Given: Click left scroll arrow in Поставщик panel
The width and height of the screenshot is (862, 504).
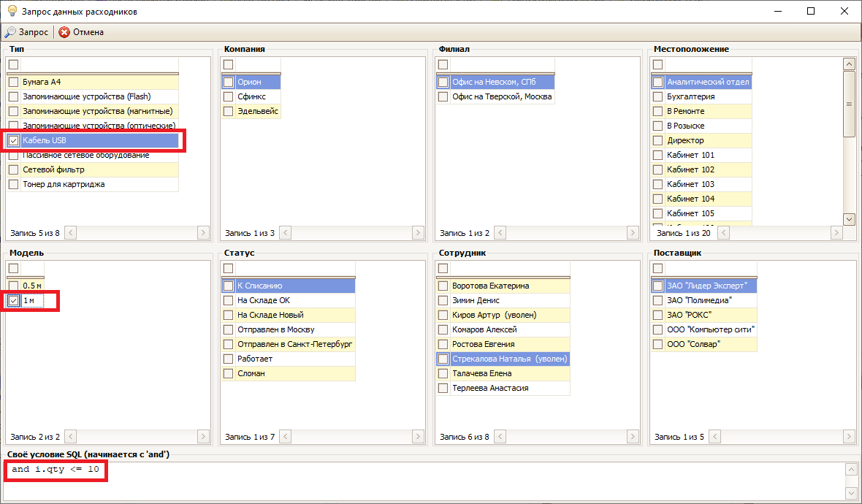Looking at the screenshot, I should pos(714,437).
